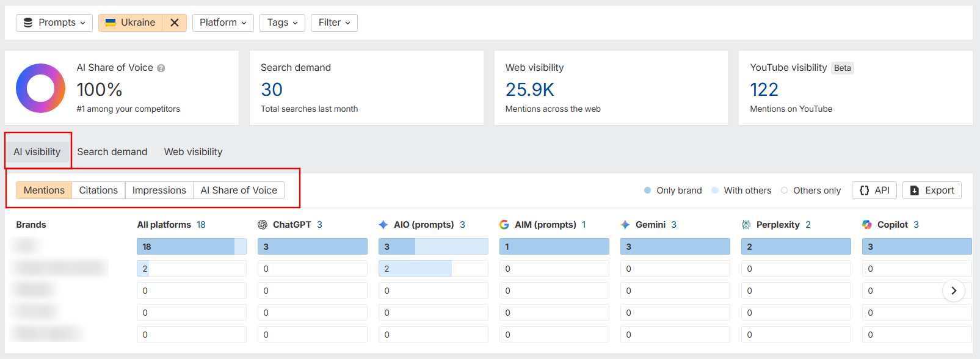Expand the Platform dropdown
Screen dimensions: 980x359
click(223, 23)
